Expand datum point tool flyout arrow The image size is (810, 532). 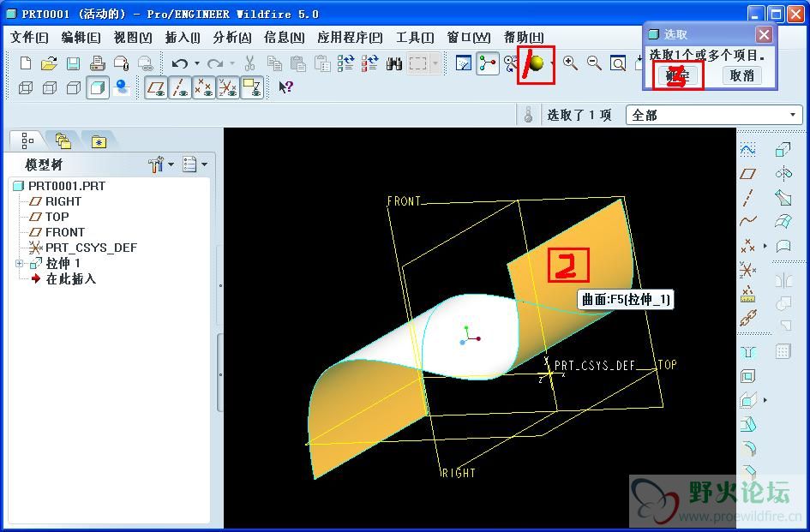pyautogui.click(x=765, y=246)
